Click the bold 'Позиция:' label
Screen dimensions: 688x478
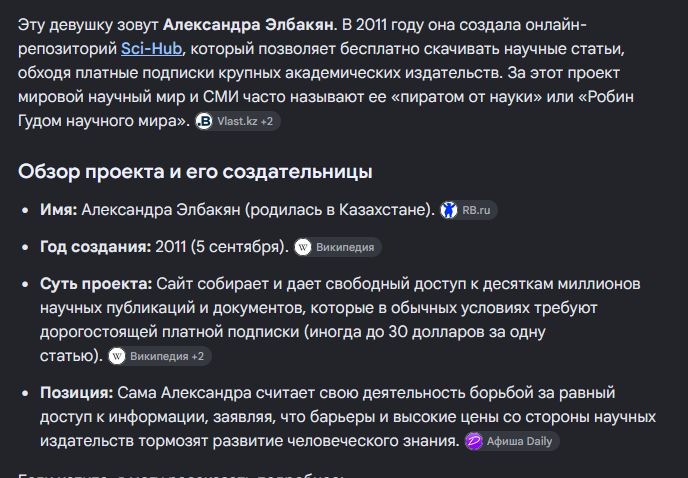click(76, 392)
